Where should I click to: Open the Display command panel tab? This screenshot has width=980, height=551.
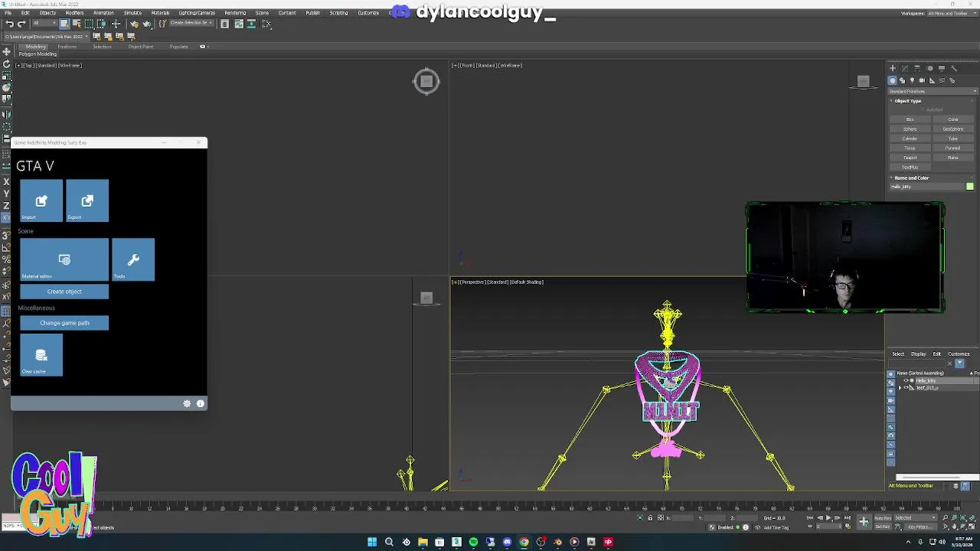coord(941,68)
